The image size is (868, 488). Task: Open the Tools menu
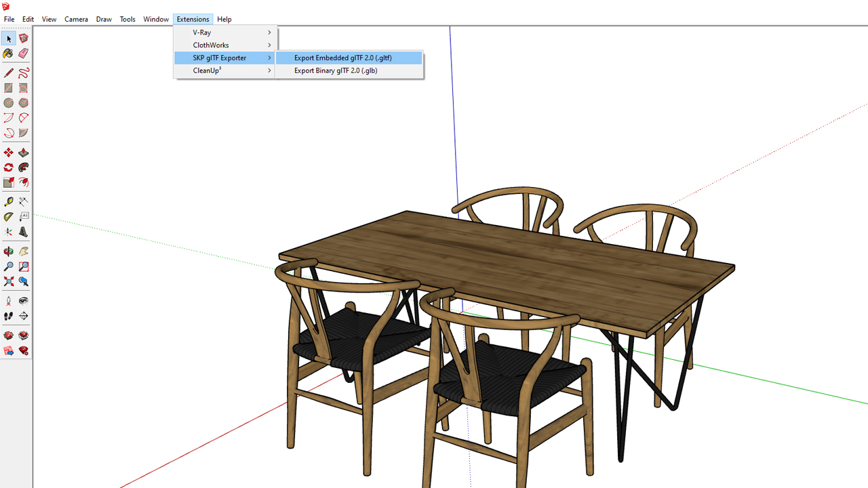click(127, 19)
